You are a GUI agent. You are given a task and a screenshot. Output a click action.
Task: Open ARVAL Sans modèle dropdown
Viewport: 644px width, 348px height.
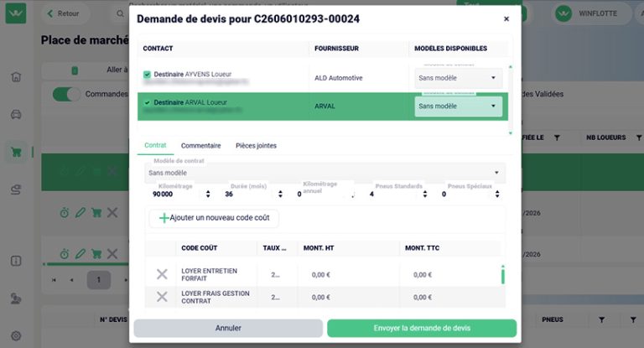(459, 106)
